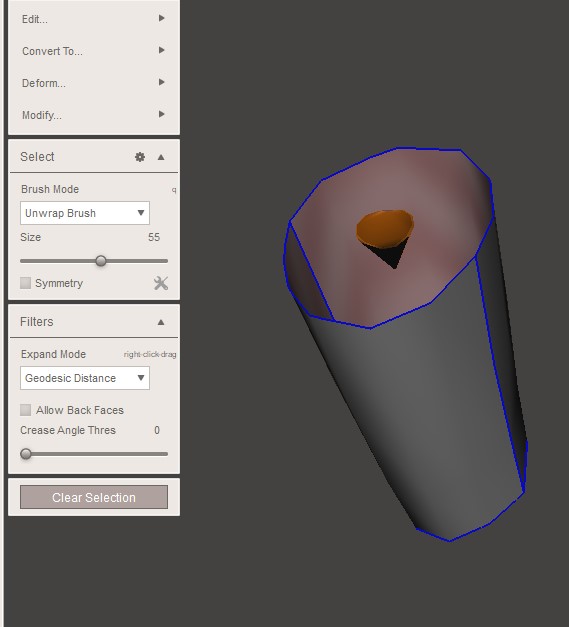The height and width of the screenshot is (627, 569).
Task: Click the Crease Angle Thres slider handle
Action: (26, 454)
